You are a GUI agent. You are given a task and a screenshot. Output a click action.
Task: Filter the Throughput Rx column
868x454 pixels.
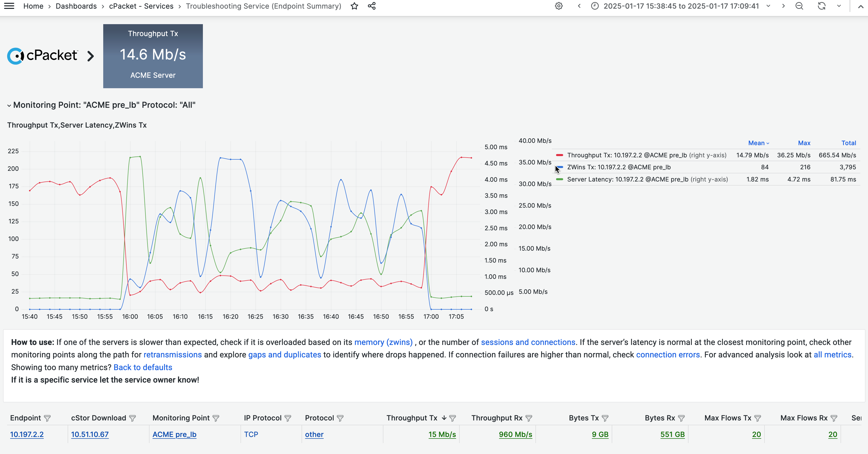point(529,418)
